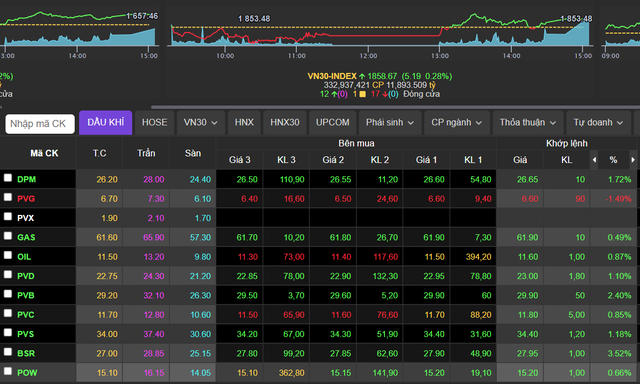Select the DẦU KHÍ tab

tap(106, 122)
